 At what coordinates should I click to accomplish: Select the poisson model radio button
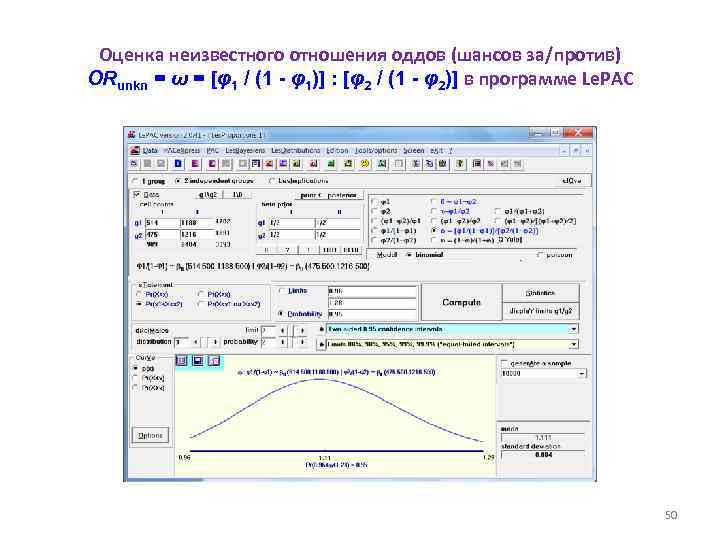click(x=540, y=255)
